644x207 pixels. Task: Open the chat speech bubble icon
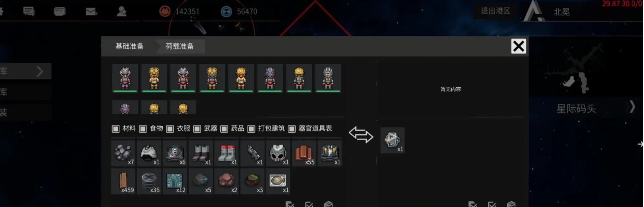[x=29, y=12]
